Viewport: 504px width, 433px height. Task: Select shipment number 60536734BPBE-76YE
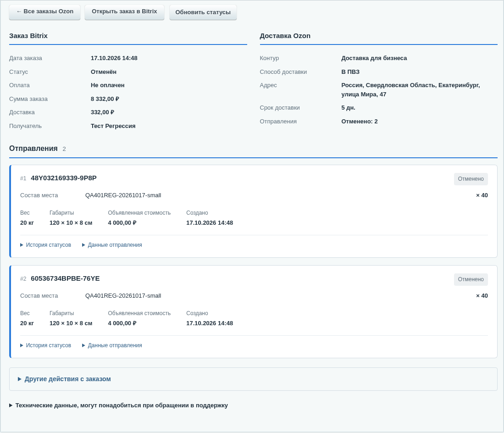coord(65,278)
